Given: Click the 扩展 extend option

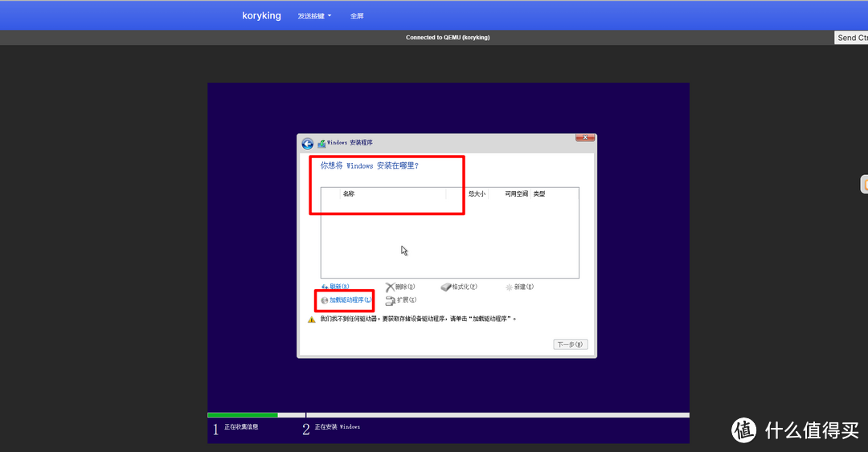Looking at the screenshot, I should click(x=401, y=300).
